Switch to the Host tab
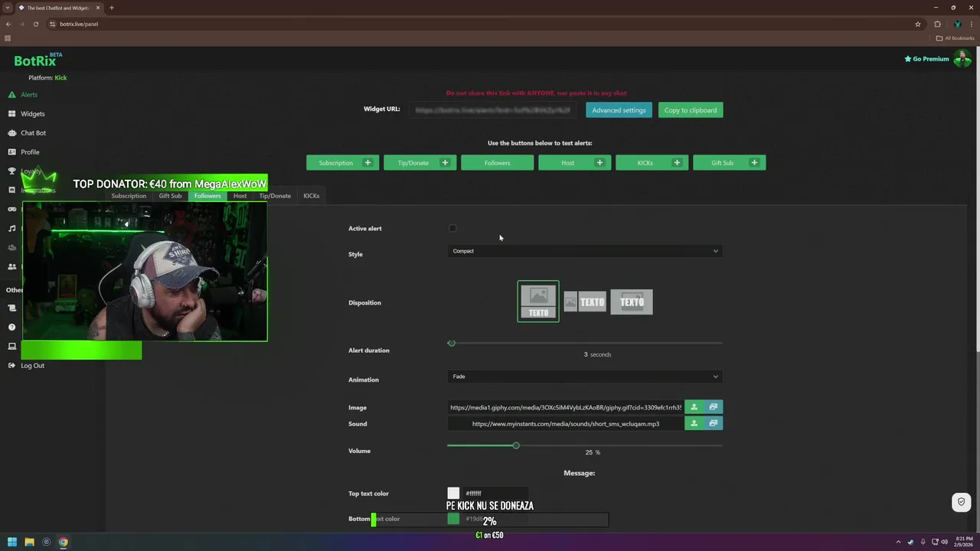This screenshot has width=980, height=551. (x=240, y=196)
